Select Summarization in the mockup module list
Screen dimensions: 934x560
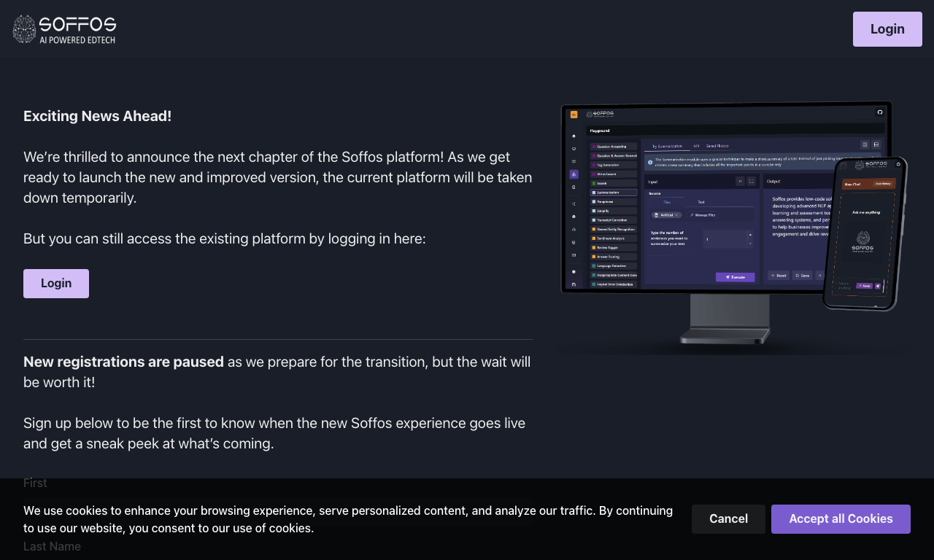[614, 192]
